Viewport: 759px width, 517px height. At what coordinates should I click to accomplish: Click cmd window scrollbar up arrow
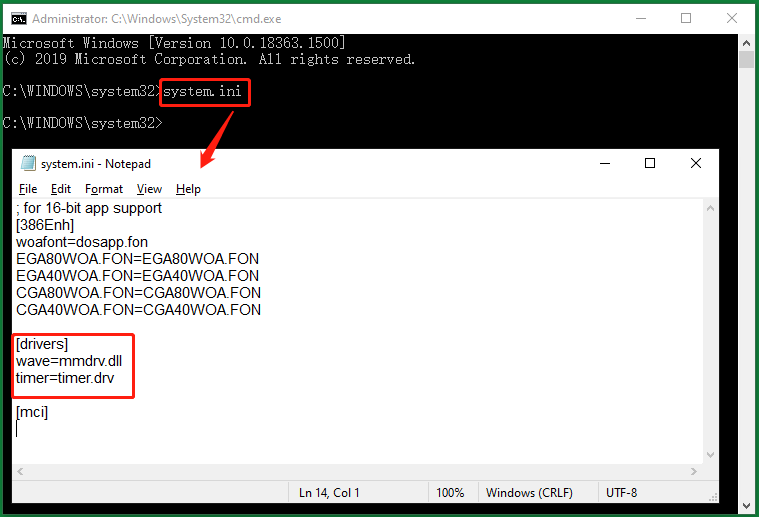point(746,43)
